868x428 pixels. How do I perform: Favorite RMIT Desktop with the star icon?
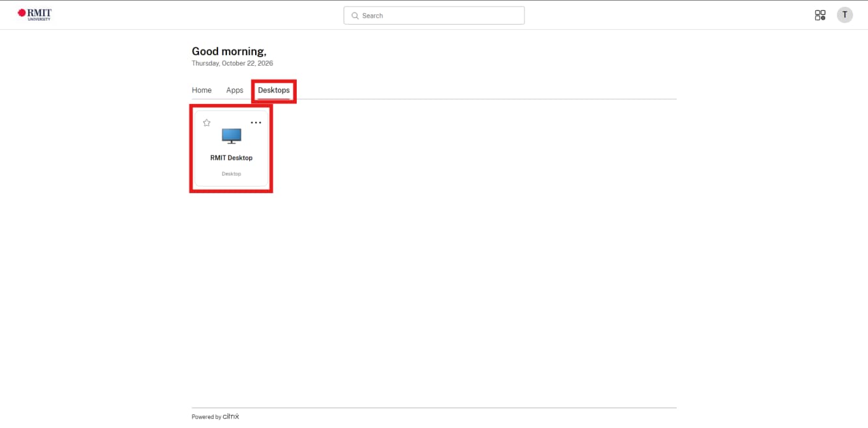[207, 122]
